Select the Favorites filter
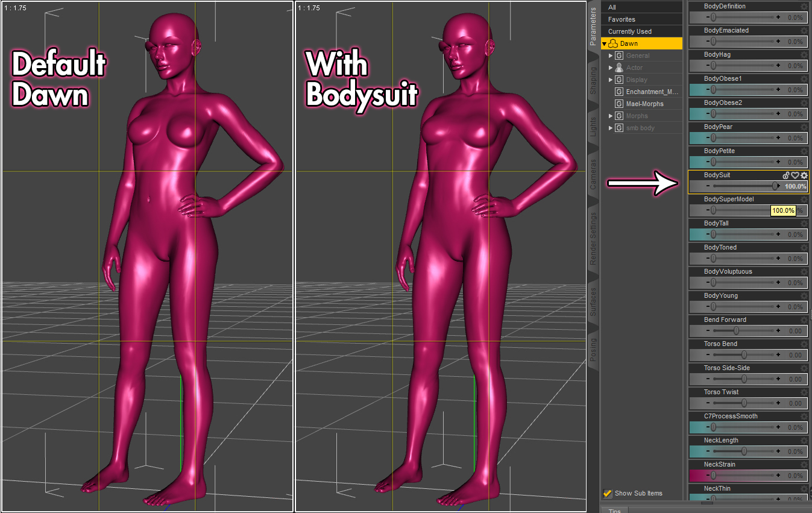Viewport: 812px width, 513px height. point(622,19)
